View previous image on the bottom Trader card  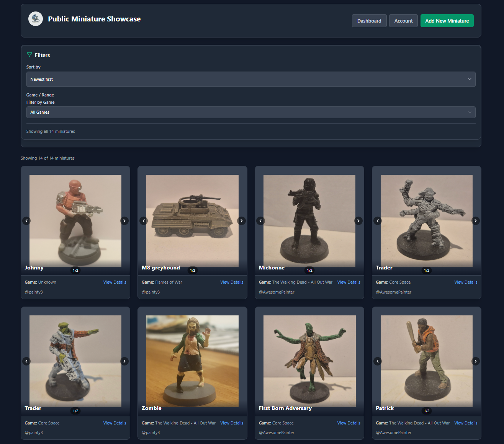click(26, 361)
